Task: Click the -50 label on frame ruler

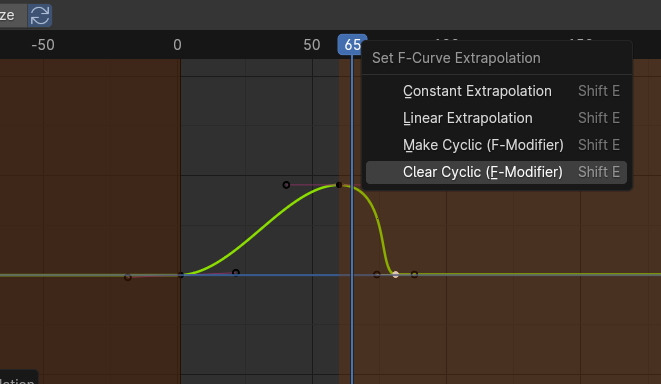Action: (x=43, y=45)
